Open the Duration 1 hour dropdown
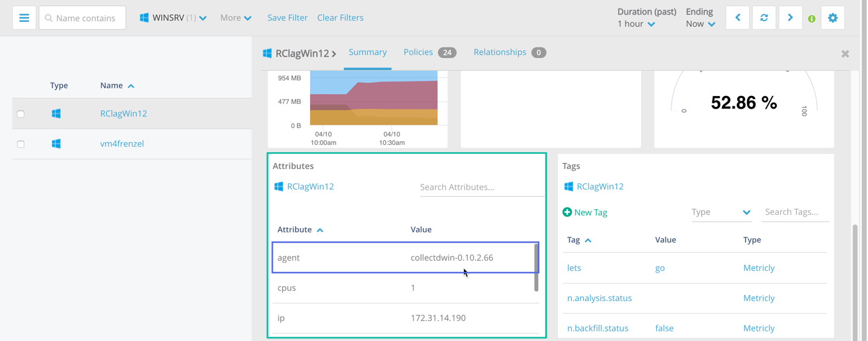Screen dimensions: 868x341 tap(636, 24)
